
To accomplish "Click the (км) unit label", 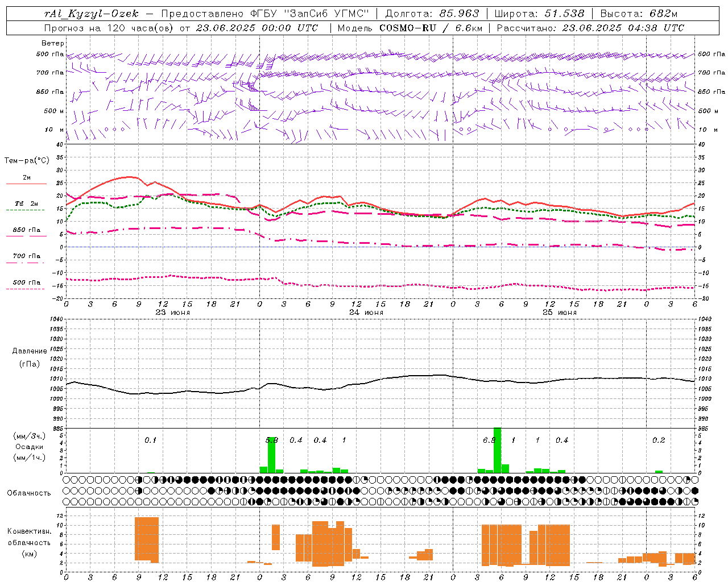I will click(30, 554).
